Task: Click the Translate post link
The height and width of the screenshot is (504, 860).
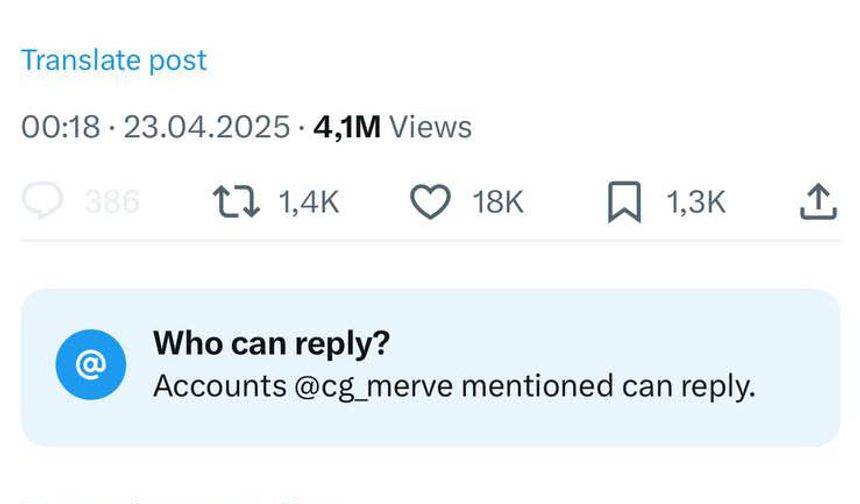Action: 114,60
